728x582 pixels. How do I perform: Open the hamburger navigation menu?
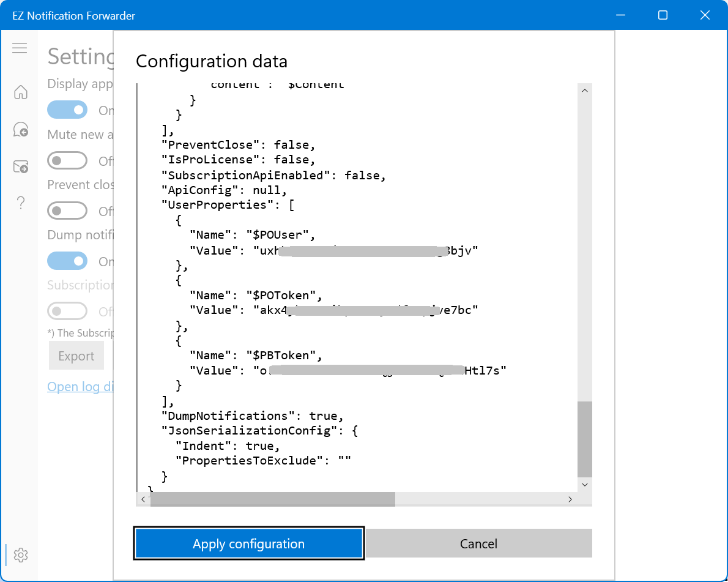click(20, 48)
